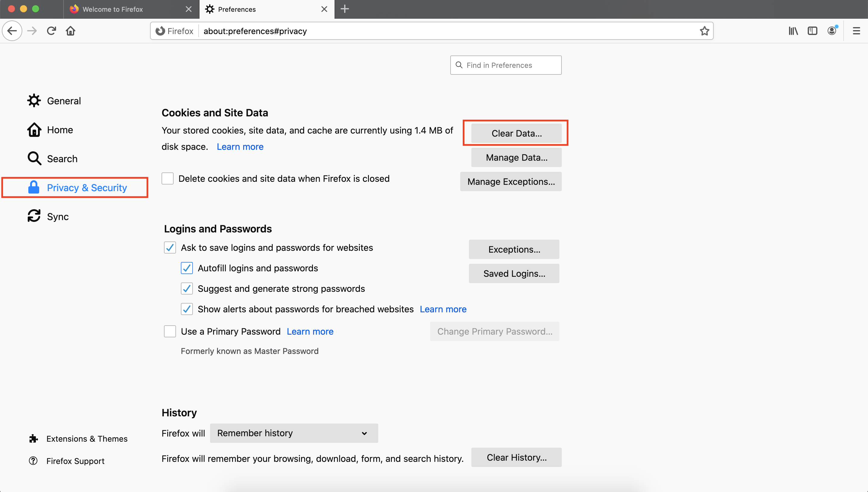Open Extensions & Themes link

coord(87,439)
